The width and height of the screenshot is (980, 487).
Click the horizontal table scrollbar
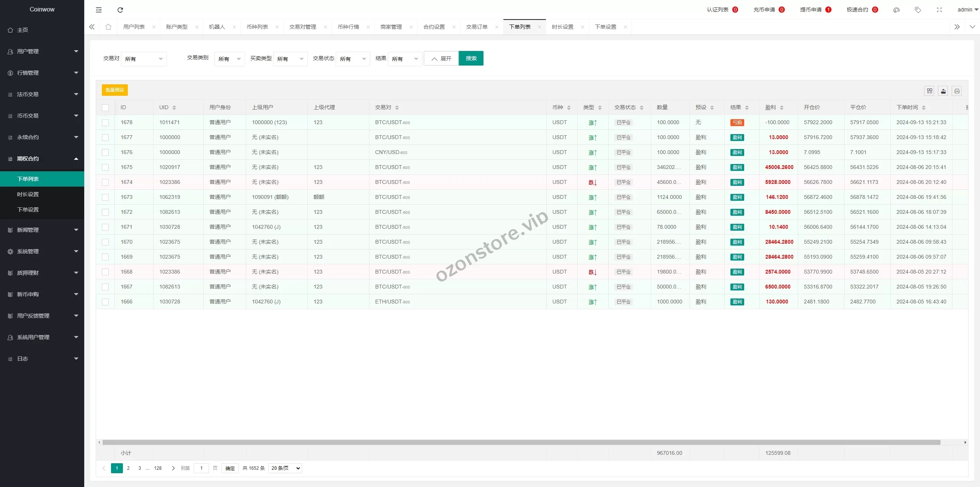521,442
